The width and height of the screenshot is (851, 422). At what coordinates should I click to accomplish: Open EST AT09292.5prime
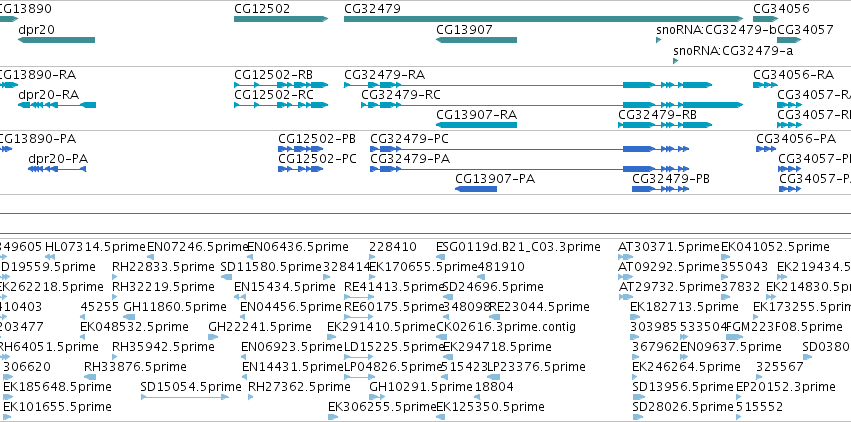669,266
